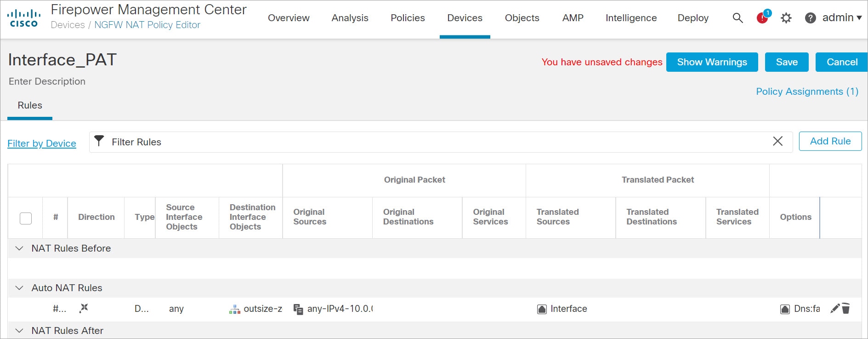
Task: Open the Deploy menu
Action: pyautogui.click(x=693, y=18)
